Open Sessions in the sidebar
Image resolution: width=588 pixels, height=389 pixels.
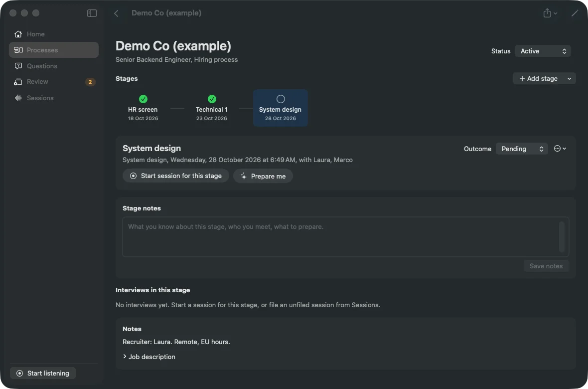click(54, 98)
